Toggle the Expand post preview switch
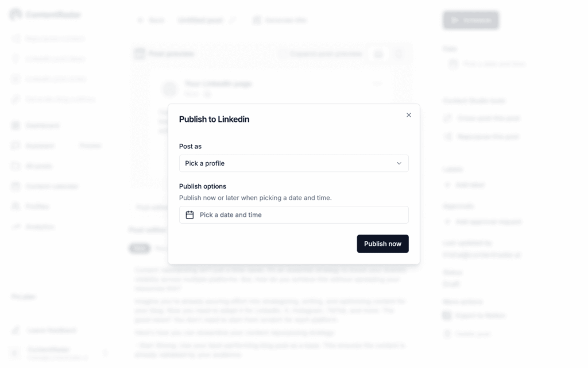Viewport: 588px width, 368px height. (283, 54)
